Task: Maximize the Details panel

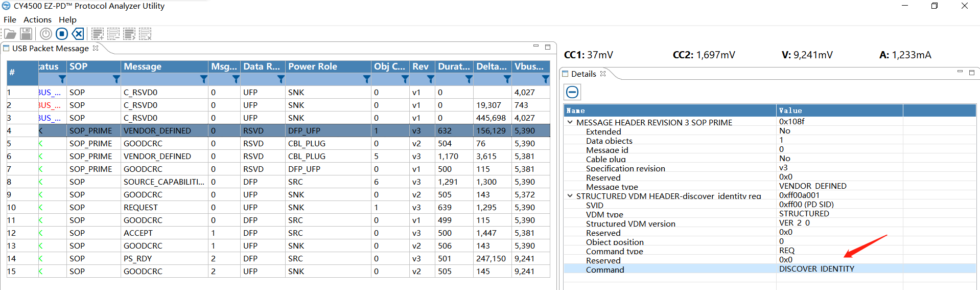Action: coord(972,72)
